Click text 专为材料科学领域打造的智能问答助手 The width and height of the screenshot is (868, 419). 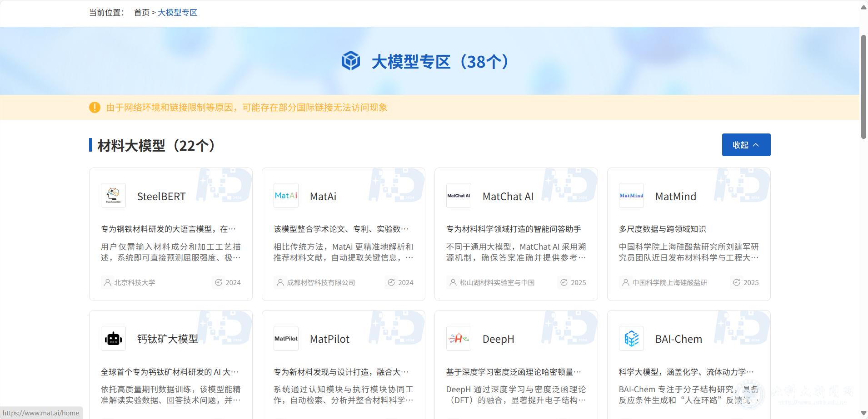[514, 229]
